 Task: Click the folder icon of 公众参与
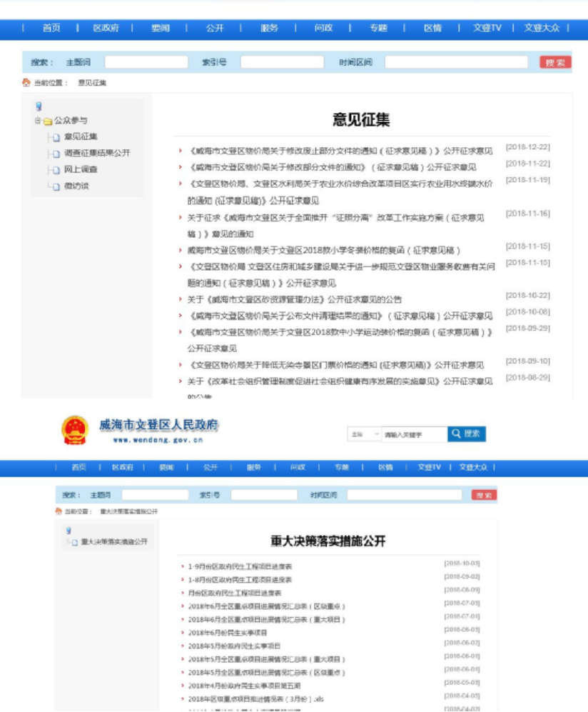point(48,121)
